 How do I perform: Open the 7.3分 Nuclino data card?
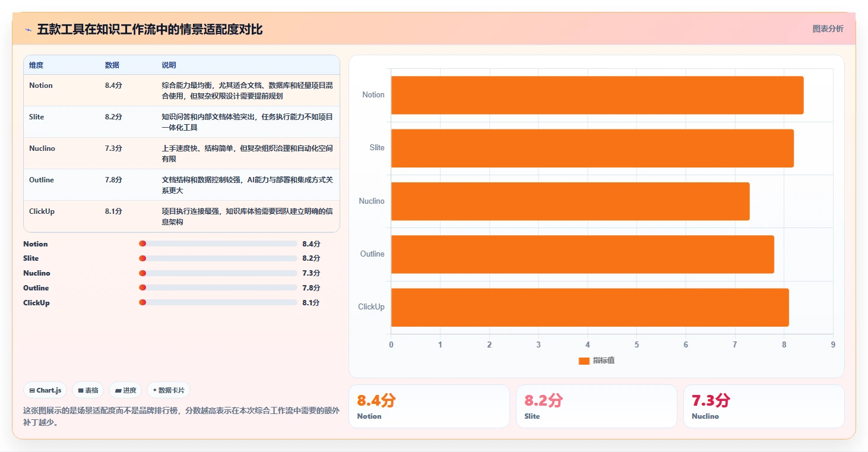764,406
